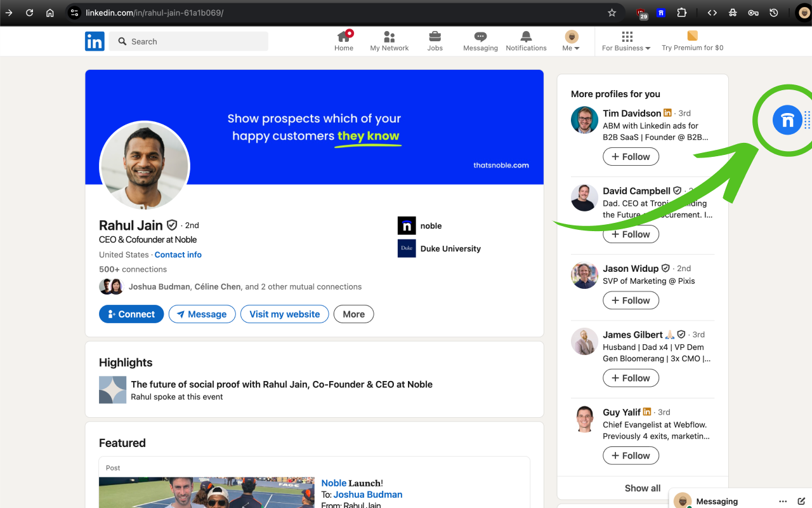
Task: Follow Tim Davidson
Action: (x=631, y=157)
